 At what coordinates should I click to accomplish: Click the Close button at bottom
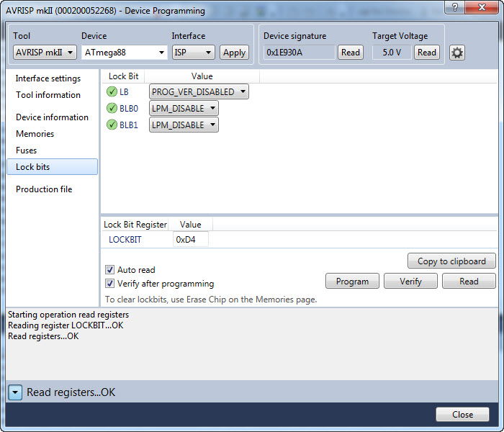click(x=462, y=414)
